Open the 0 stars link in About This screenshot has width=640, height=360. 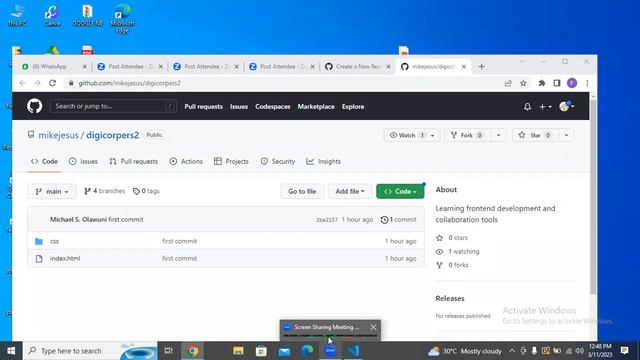[452, 238]
